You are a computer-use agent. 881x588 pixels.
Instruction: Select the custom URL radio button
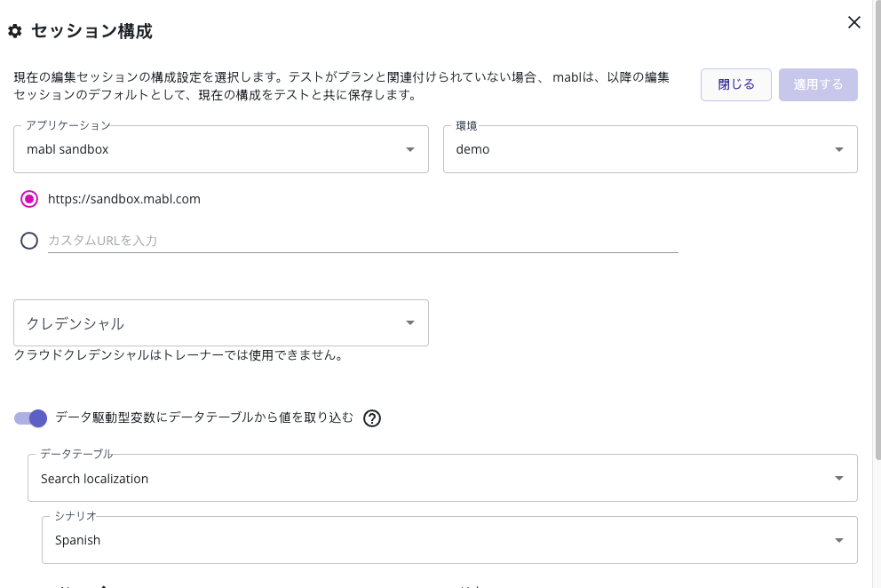(29, 242)
